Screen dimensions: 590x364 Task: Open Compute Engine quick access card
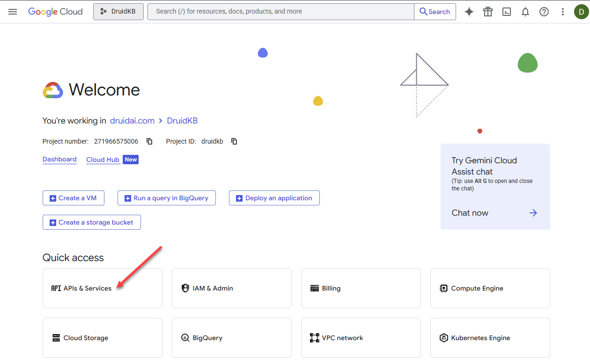[x=490, y=288]
